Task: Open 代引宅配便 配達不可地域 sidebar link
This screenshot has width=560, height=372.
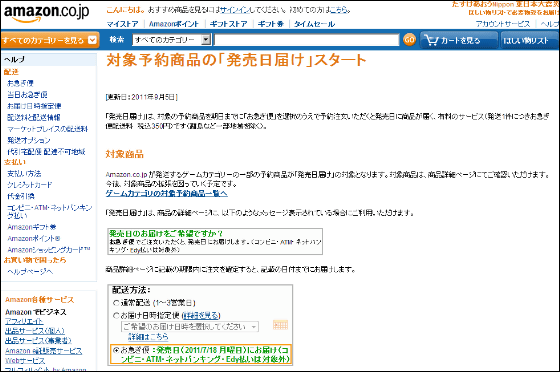Action: [46, 152]
